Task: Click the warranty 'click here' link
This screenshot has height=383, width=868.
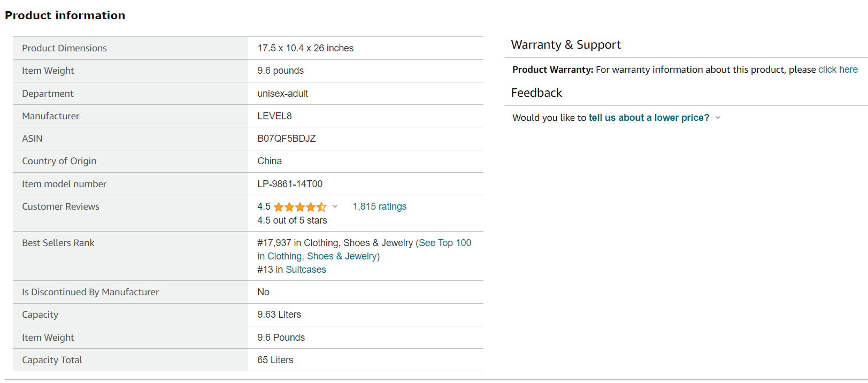Action: point(838,70)
